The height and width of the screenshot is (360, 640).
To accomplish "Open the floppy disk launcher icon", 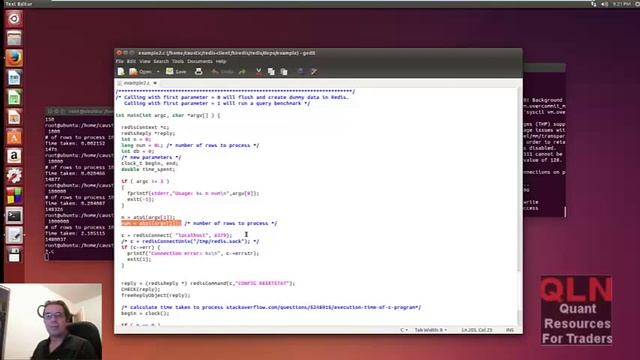I will coord(14,255).
